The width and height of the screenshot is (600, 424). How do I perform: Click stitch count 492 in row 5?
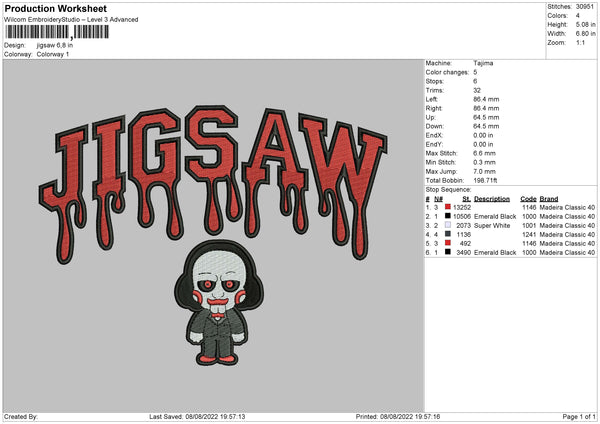coord(465,243)
